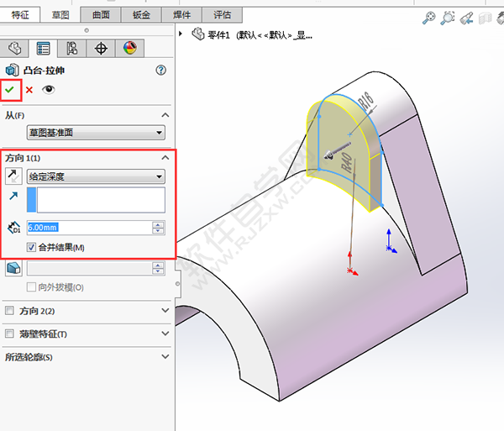504x431 pixels.
Task: Enable 薄壁特征(T) checkbox
Action: (x=9, y=334)
